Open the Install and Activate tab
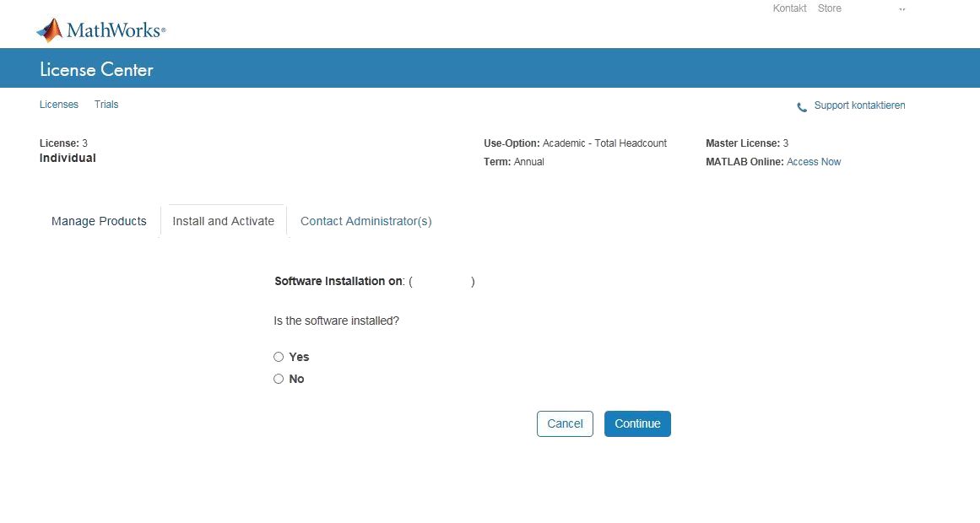 click(223, 221)
